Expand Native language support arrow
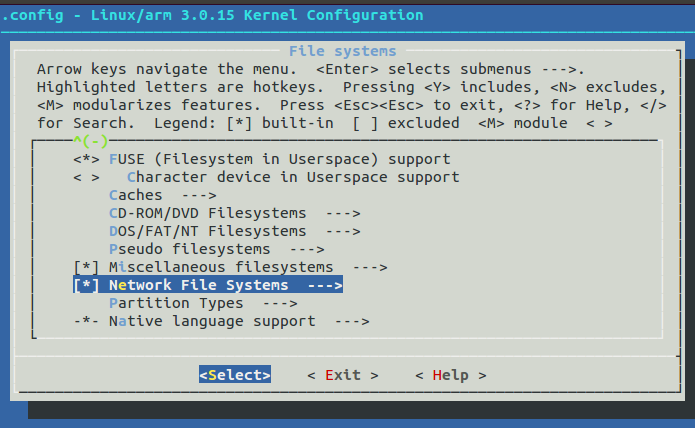Viewport: 695px width, 428px height. [352, 322]
